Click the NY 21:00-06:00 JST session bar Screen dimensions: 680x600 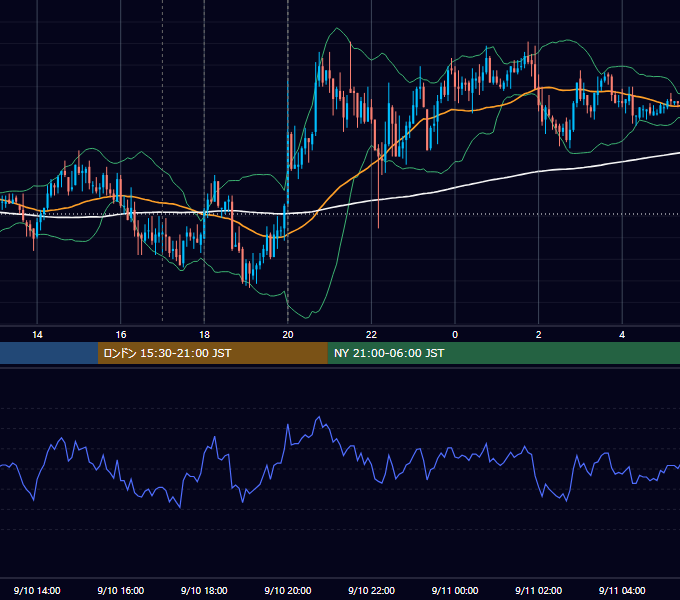click(503, 353)
